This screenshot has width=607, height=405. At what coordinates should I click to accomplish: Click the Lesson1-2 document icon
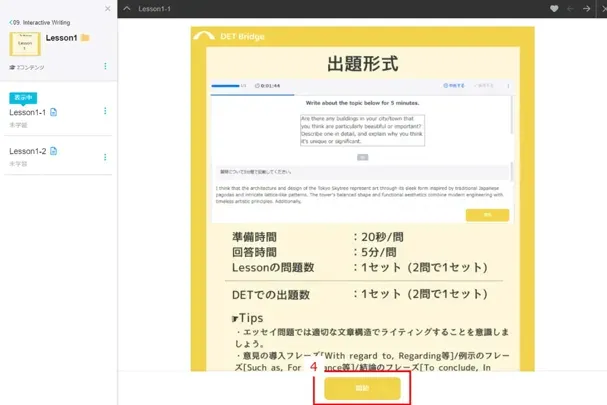tap(54, 151)
